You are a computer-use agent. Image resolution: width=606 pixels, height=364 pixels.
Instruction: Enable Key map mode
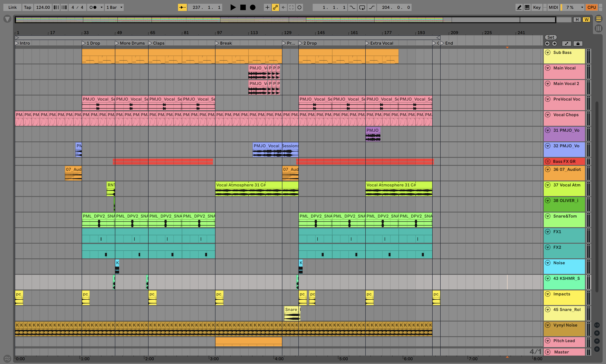point(537,7)
